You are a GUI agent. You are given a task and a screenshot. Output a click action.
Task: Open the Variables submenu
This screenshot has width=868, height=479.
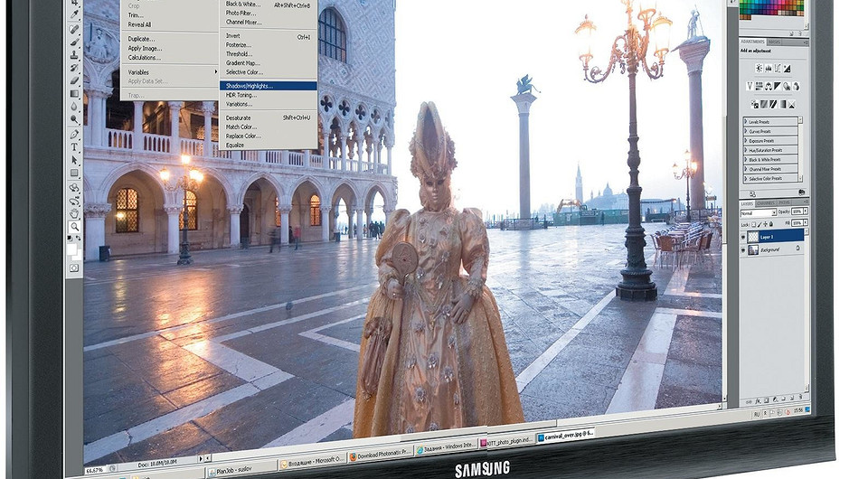(171, 72)
